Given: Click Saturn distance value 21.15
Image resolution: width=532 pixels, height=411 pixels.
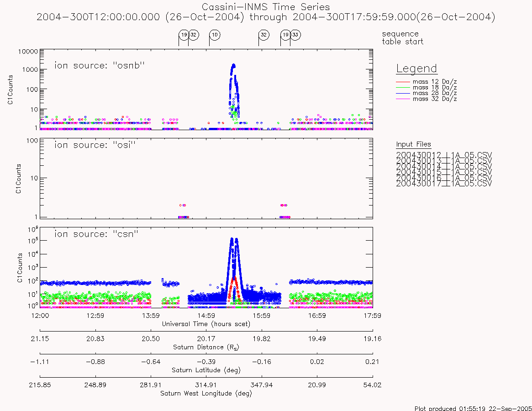Looking at the screenshot, I should pyautogui.click(x=40, y=339).
